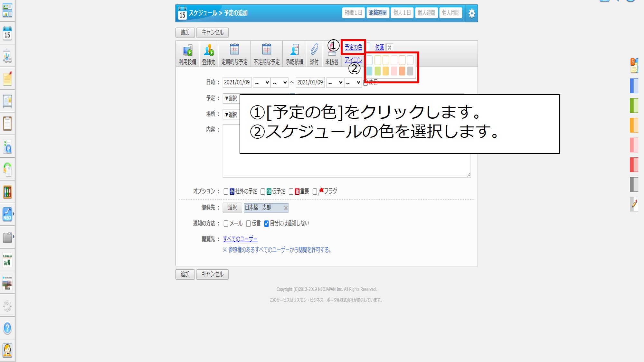The image size is (644, 362).
Task: Click the 予定の色 link
Action: pos(353,47)
